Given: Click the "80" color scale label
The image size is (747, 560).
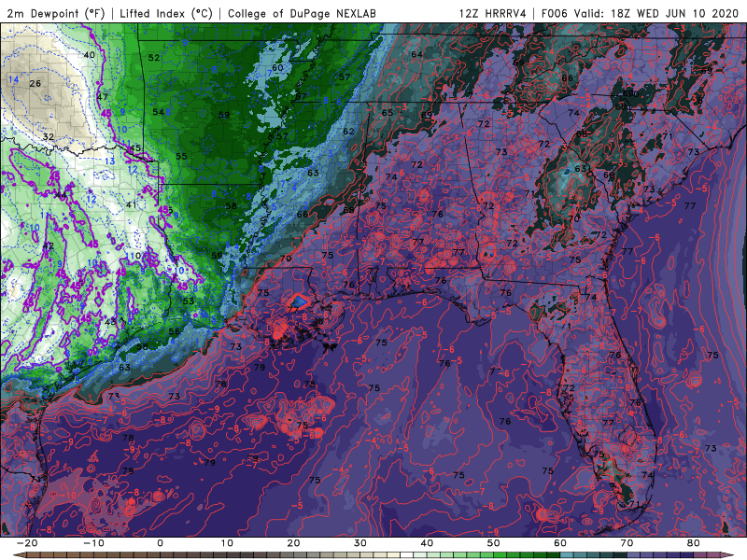Looking at the screenshot, I should (694, 543).
